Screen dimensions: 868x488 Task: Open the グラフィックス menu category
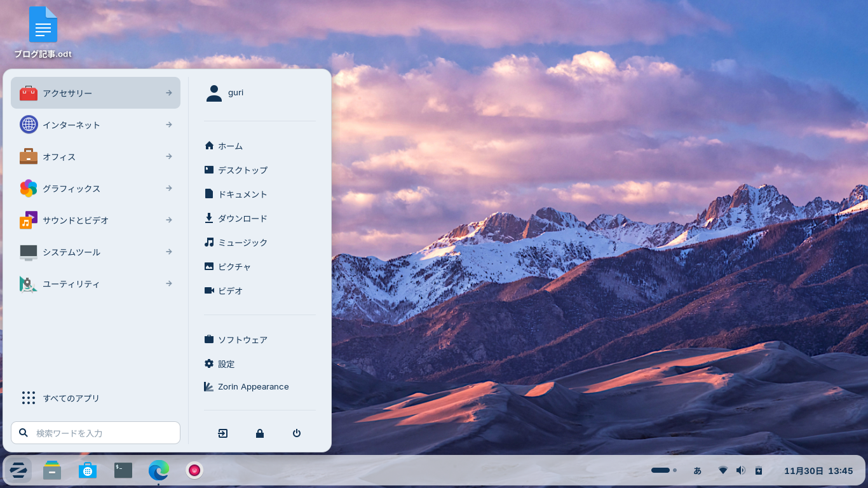point(95,188)
